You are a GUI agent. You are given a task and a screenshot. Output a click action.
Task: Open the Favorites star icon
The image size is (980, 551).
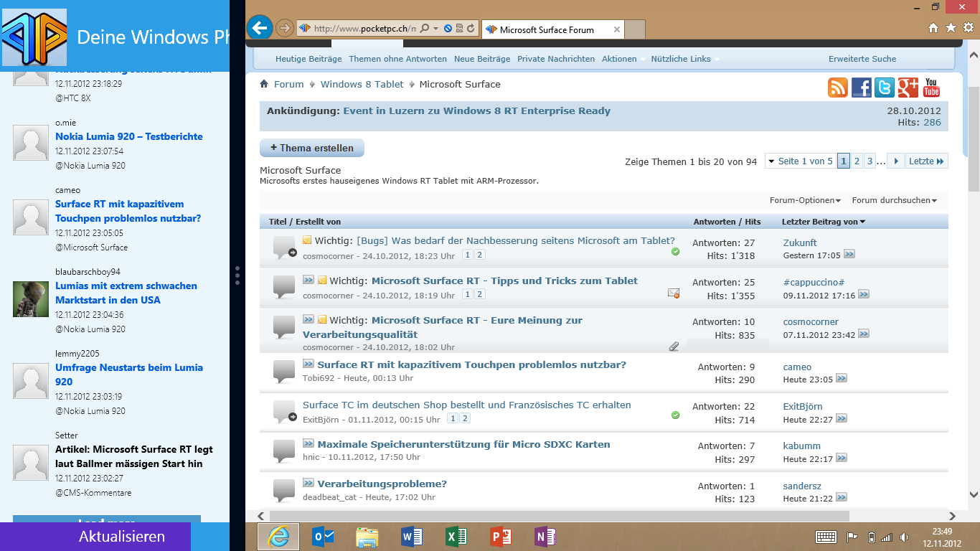[x=951, y=27]
